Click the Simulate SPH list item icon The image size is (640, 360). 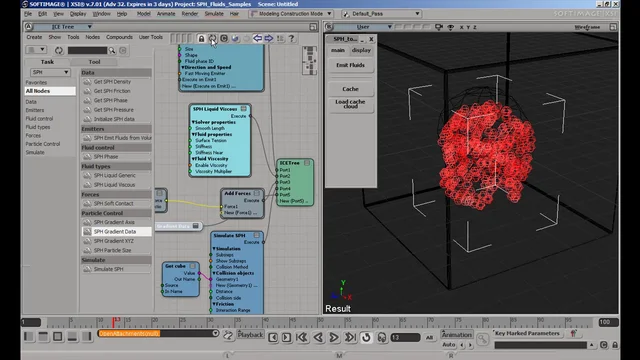coord(87,269)
